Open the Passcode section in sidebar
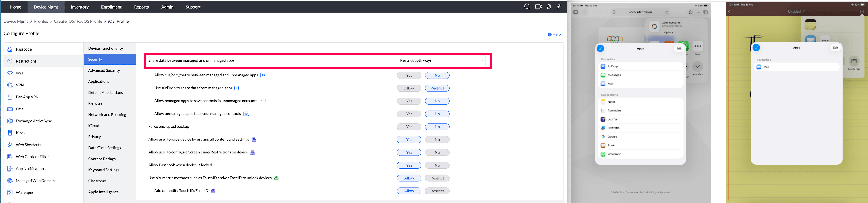The image size is (868, 203). (x=44, y=49)
